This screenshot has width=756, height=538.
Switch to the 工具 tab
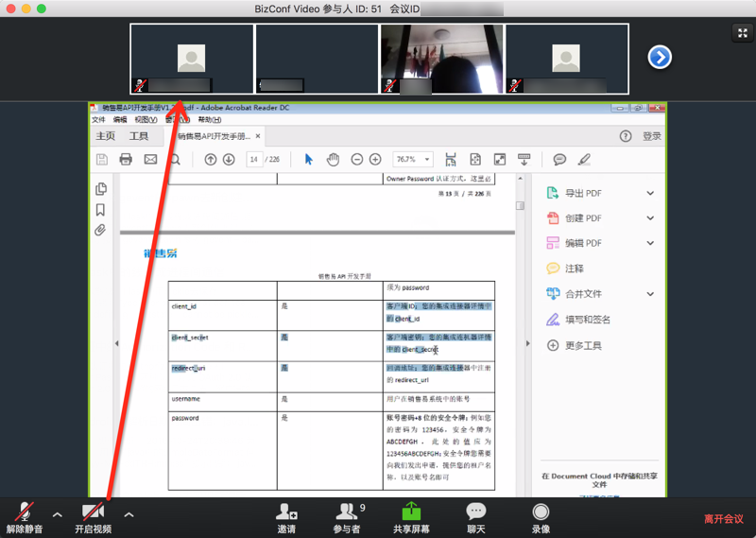pyautogui.click(x=138, y=136)
